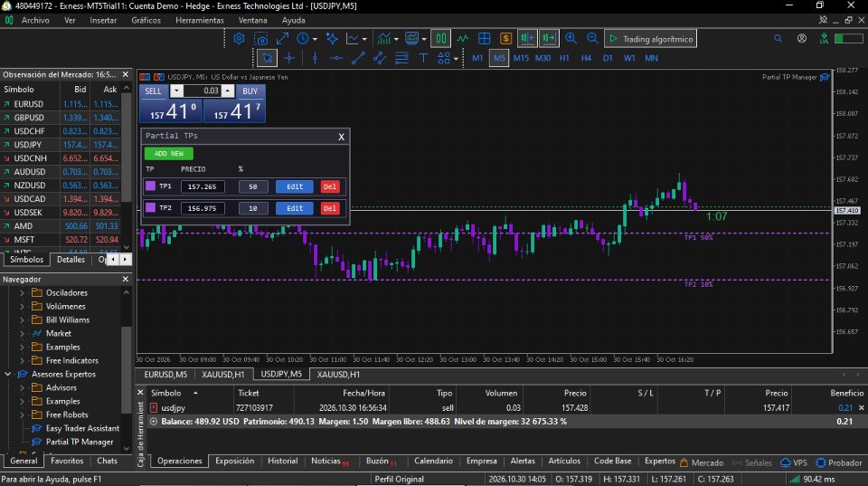The image size is (868, 486).
Task: Click the chart templates monitor icon
Action: 412,39
